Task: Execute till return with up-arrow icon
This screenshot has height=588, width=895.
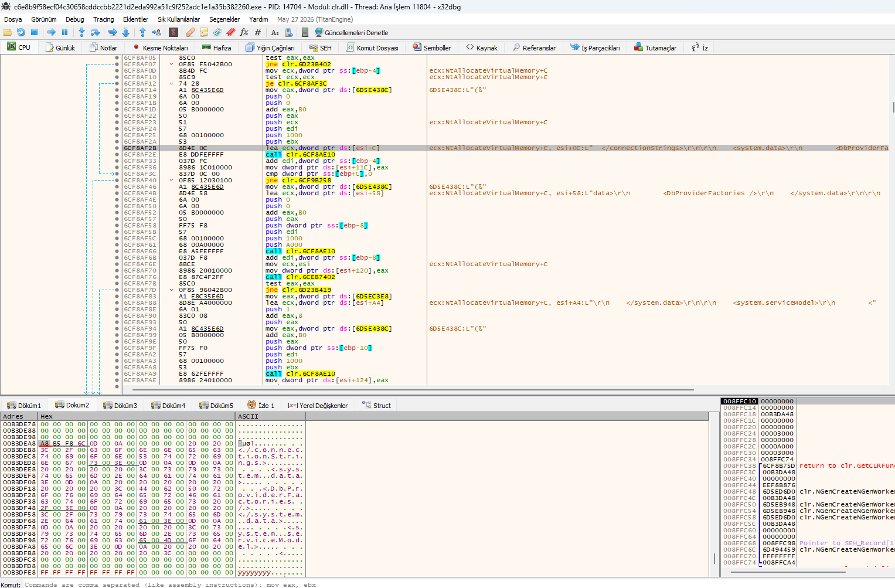Action: coord(142,32)
